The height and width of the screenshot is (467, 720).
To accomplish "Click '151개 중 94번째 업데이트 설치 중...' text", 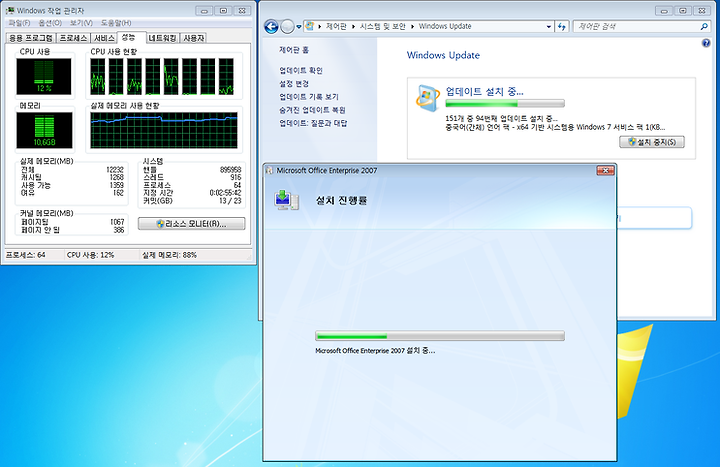I will 501,118.
